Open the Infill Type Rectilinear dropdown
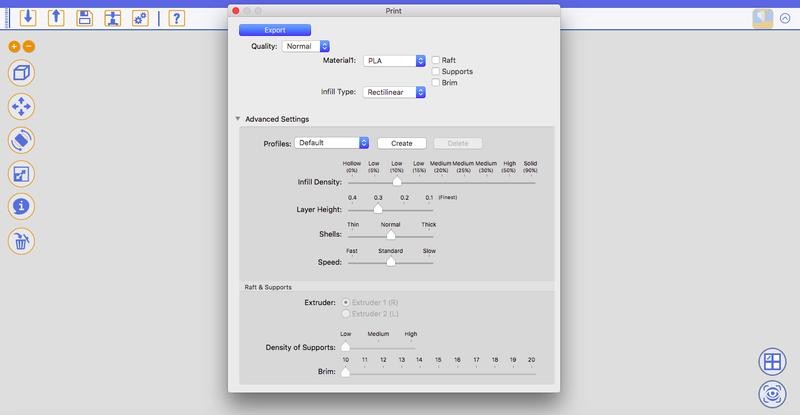Viewport: 800px width, 415px height. [395, 91]
